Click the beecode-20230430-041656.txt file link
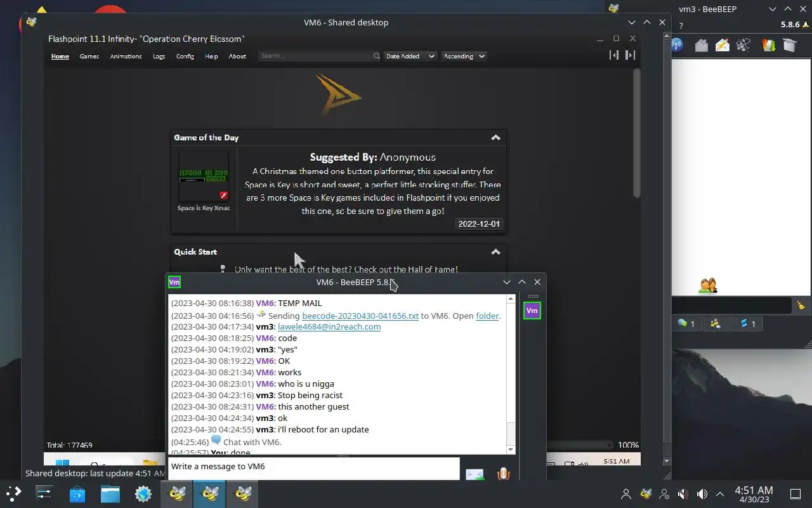 [360, 316]
